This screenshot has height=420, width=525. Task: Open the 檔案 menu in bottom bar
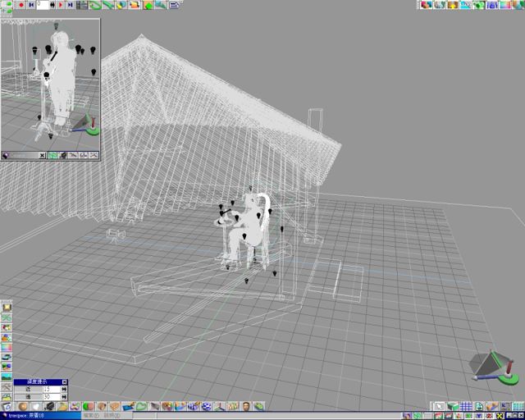click(87, 416)
